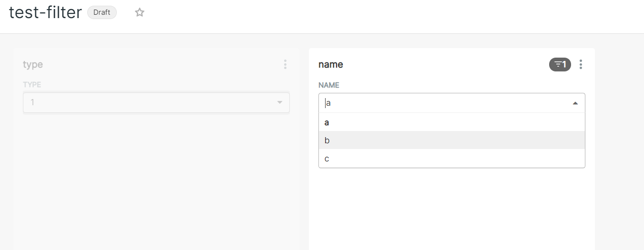Click the TYPE field label
The height and width of the screenshot is (250, 644).
click(x=32, y=85)
